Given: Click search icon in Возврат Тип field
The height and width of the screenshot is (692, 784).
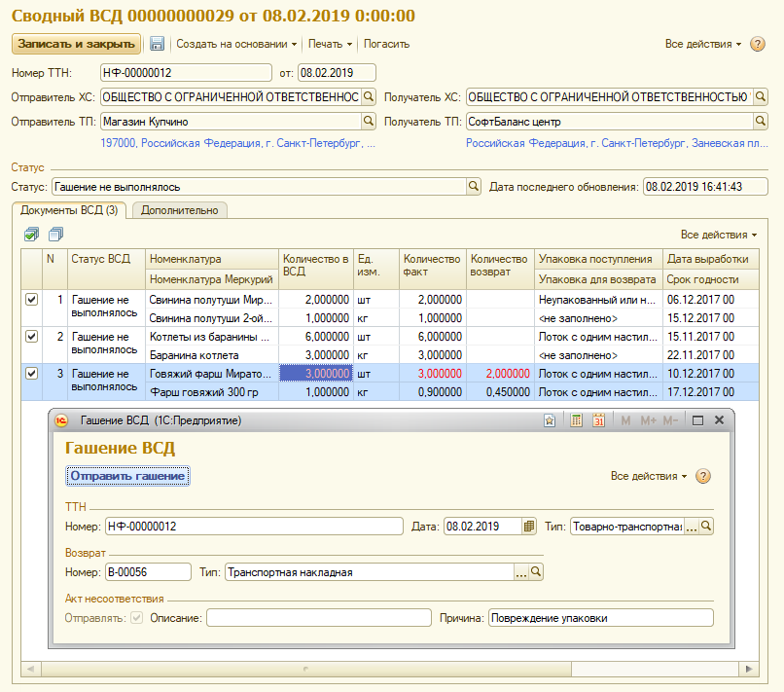Looking at the screenshot, I should click(536, 572).
